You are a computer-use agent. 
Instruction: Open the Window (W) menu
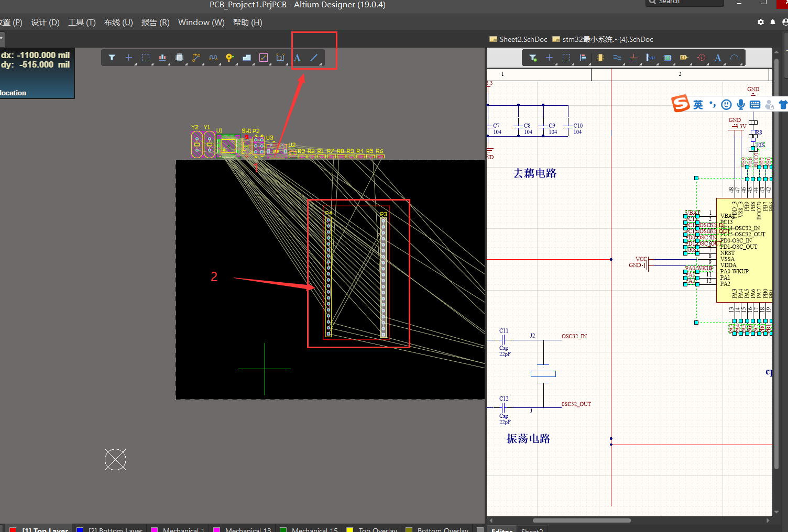(x=201, y=22)
